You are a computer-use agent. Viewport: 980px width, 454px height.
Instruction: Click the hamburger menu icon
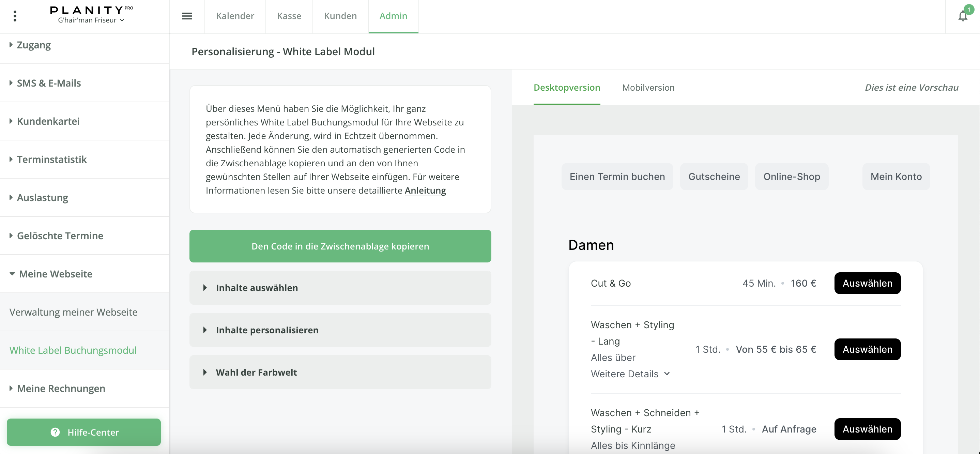187,16
